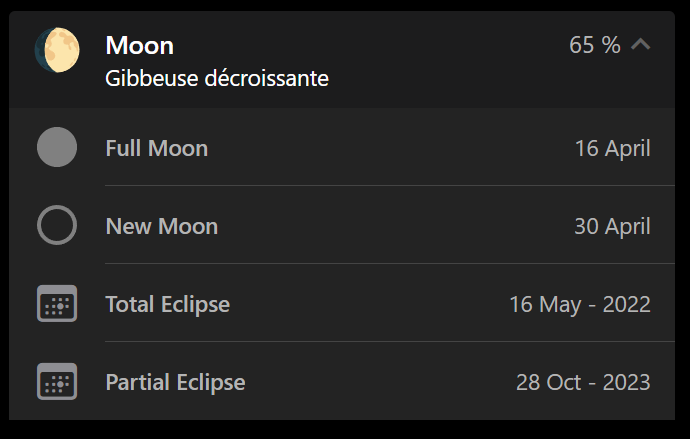
Task: Click the 28 Oct - 2023 eclipse date
Action: (x=583, y=382)
